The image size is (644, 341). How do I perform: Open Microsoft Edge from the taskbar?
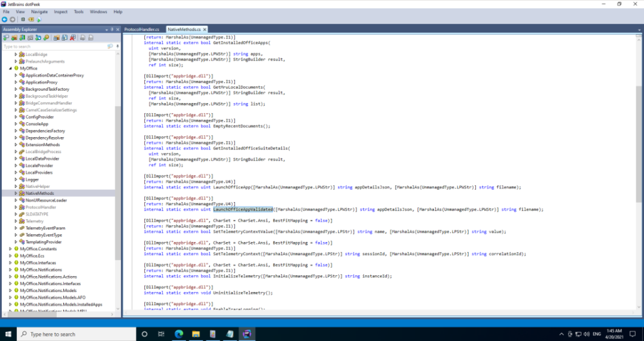178,334
